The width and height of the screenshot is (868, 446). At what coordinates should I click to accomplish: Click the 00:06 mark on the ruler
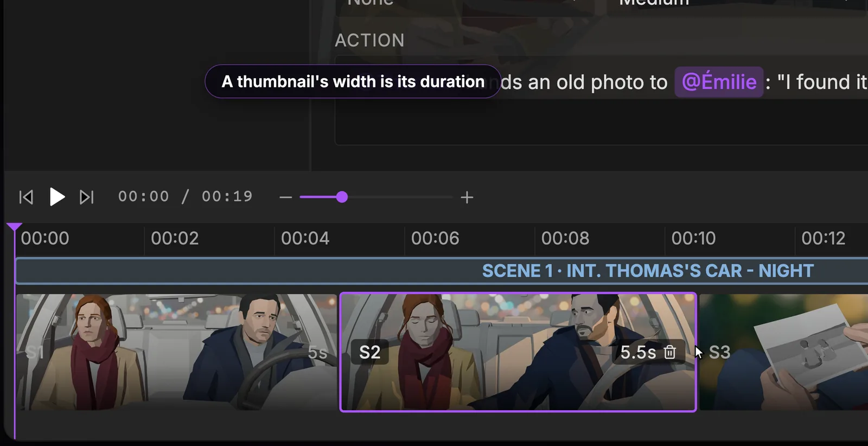pyautogui.click(x=435, y=238)
